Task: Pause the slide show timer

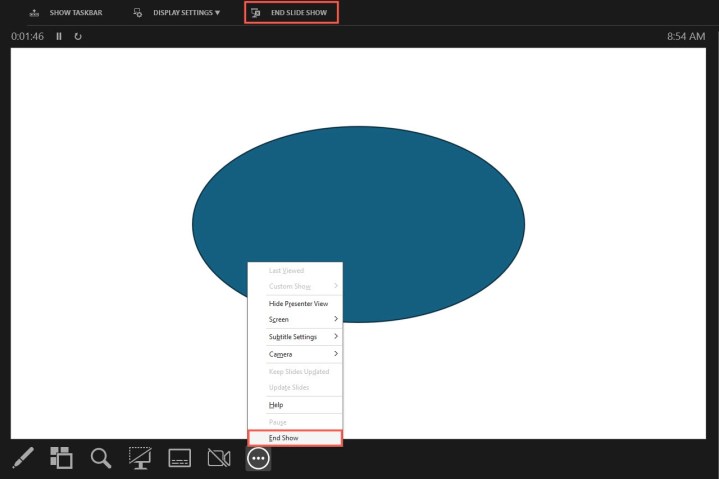Action: (x=59, y=36)
